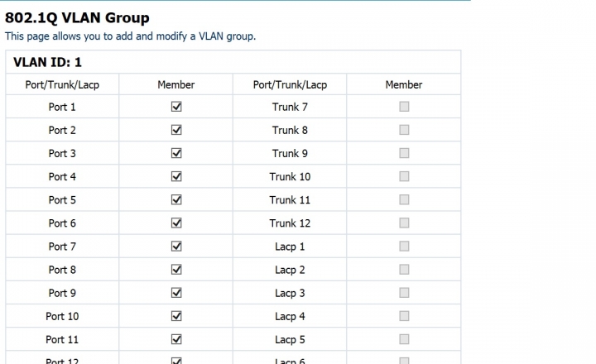Tick the Trunk 9 member box

404,153
